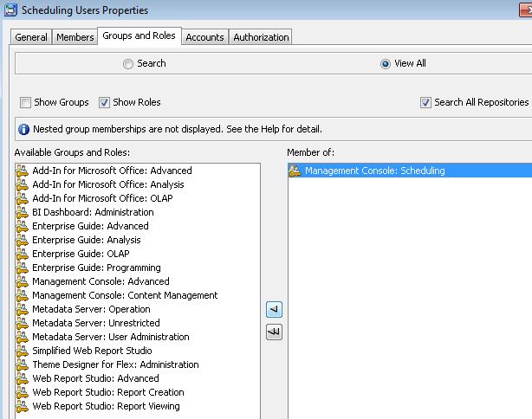The width and height of the screenshot is (532, 419).
Task: Open the Accounts tab
Action: [x=205, y=37]
